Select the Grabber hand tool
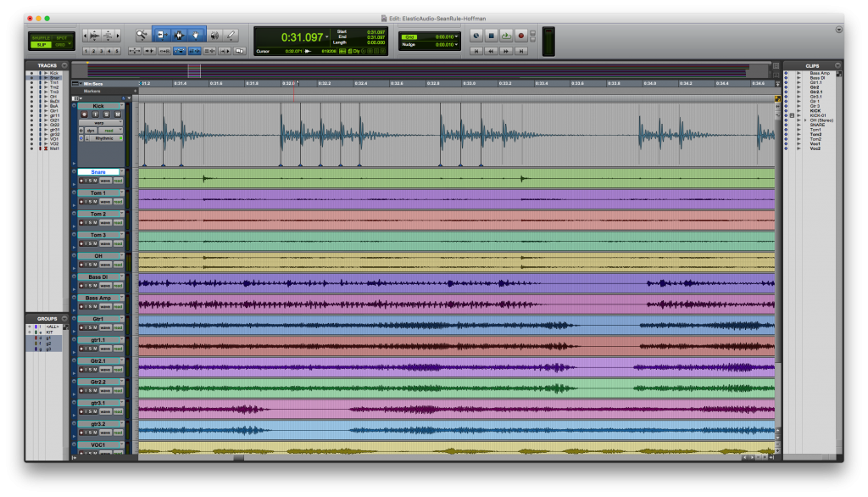868x497 pixels. coord(196,36)
